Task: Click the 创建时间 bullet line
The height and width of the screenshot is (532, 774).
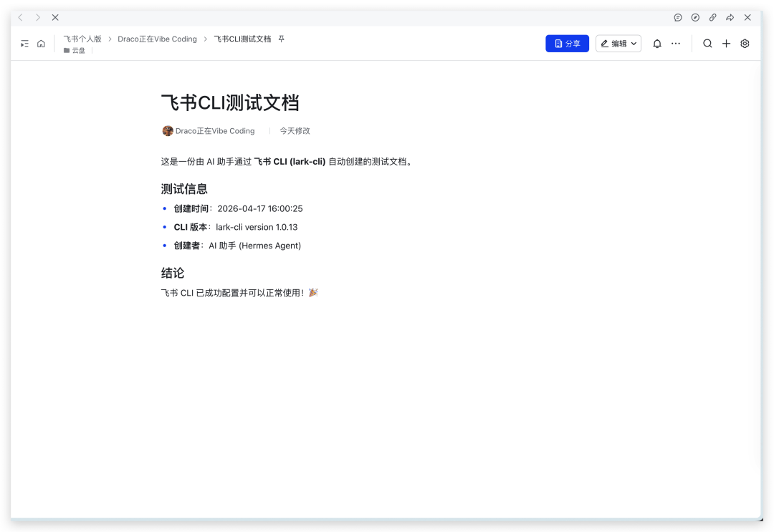Action: (x=238, y=208)
